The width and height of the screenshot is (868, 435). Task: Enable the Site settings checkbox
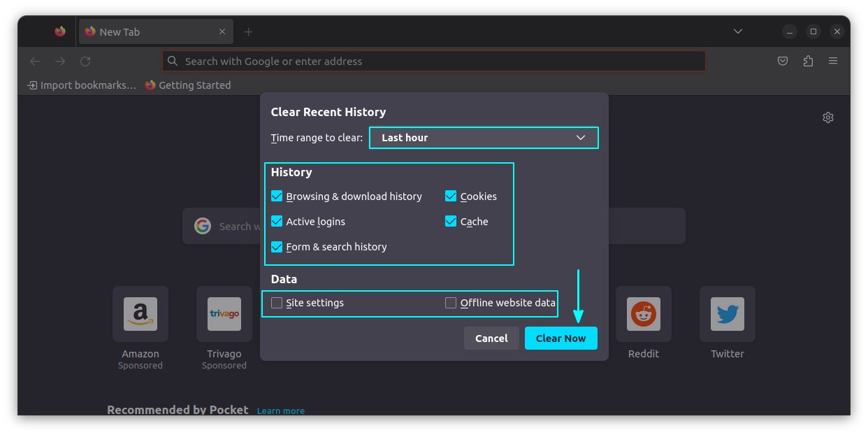pos(277,303)
